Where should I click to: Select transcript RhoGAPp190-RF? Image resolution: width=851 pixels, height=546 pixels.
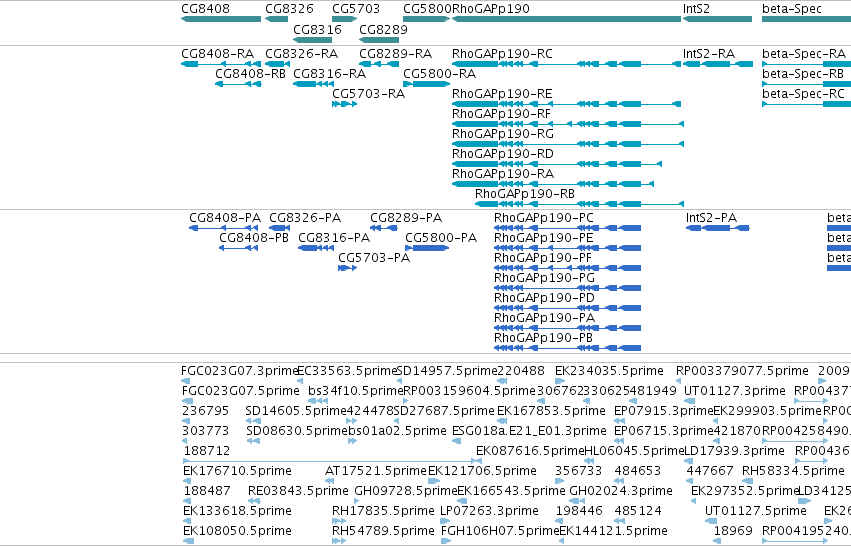[x=568, y=124]
